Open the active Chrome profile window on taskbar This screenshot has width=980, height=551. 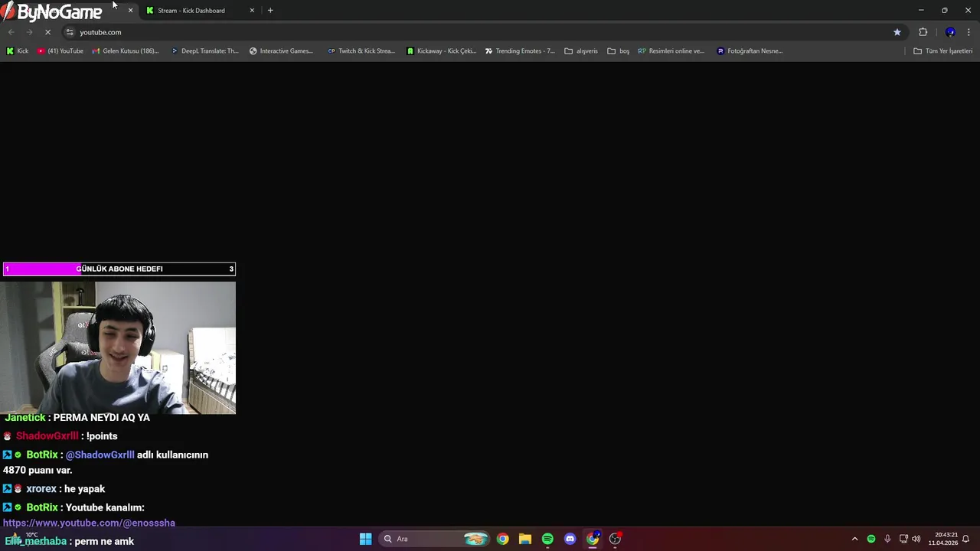click(593, 539)
